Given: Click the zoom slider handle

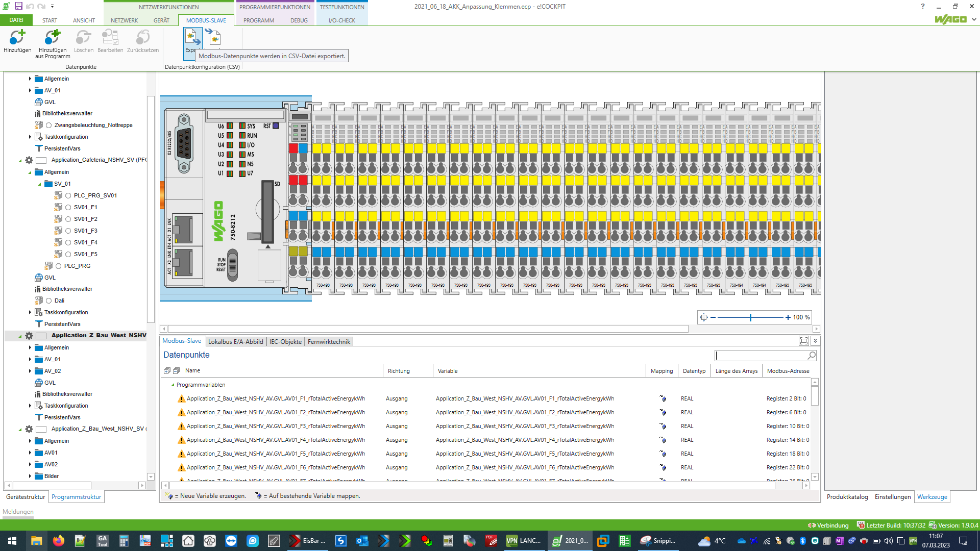Looking at the screenshot, I should [750, 317].
